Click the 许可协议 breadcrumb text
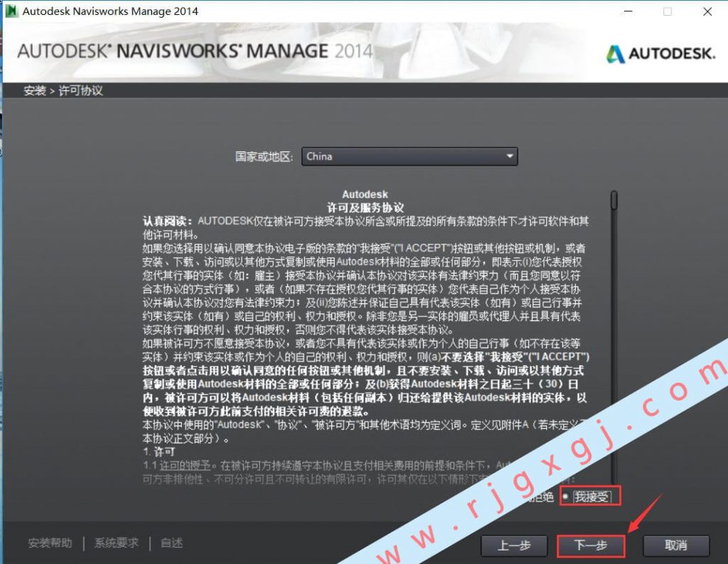Screen dimensions: 728x564 [x=81, y=90]
